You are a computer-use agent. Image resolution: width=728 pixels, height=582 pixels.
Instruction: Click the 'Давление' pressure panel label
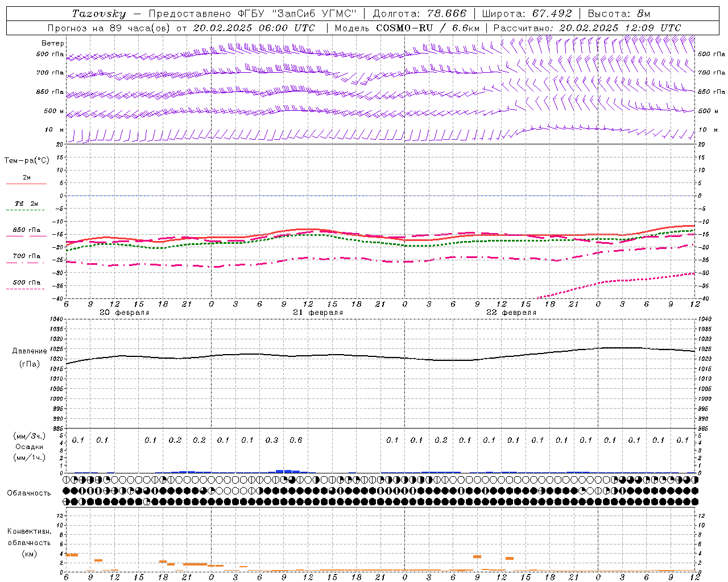click(x=30, y=351)
